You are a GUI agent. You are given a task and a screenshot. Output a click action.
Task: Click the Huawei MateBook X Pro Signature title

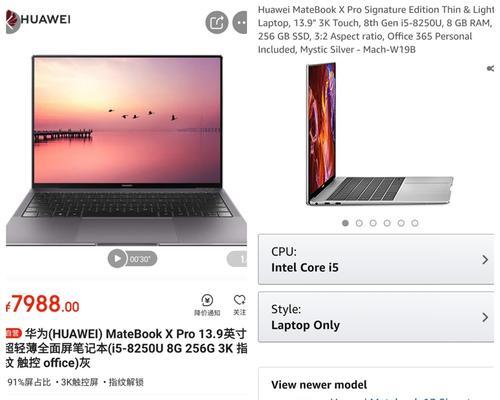click(x=376, y=30)
